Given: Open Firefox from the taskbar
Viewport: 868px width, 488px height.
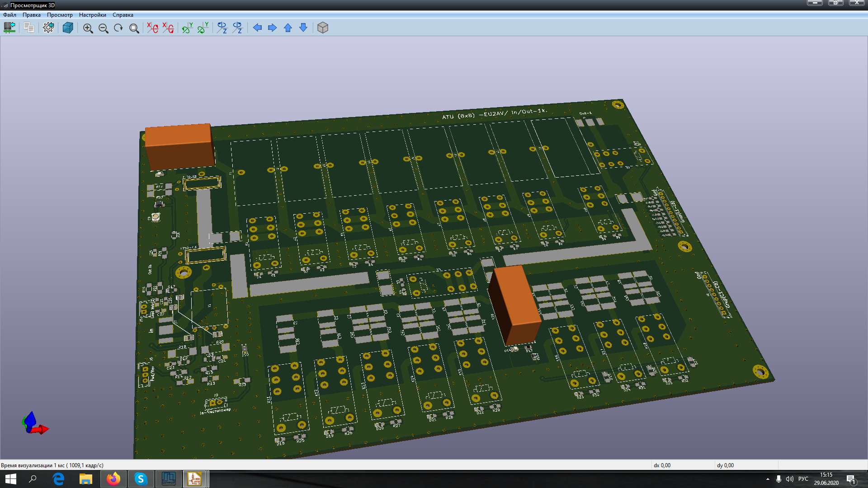Looking at the screenshot, I should [x=113, y=479].
